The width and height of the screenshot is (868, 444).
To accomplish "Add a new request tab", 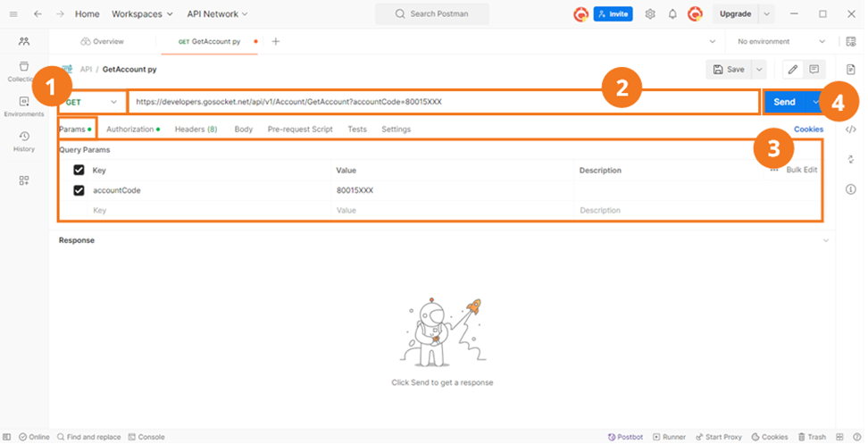I will 275,41.
